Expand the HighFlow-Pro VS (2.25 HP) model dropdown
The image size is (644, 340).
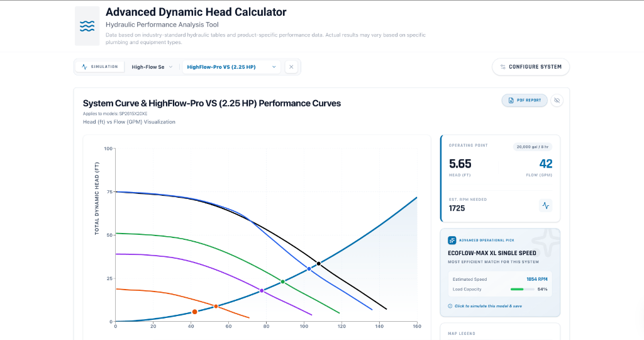coord(231,67)
